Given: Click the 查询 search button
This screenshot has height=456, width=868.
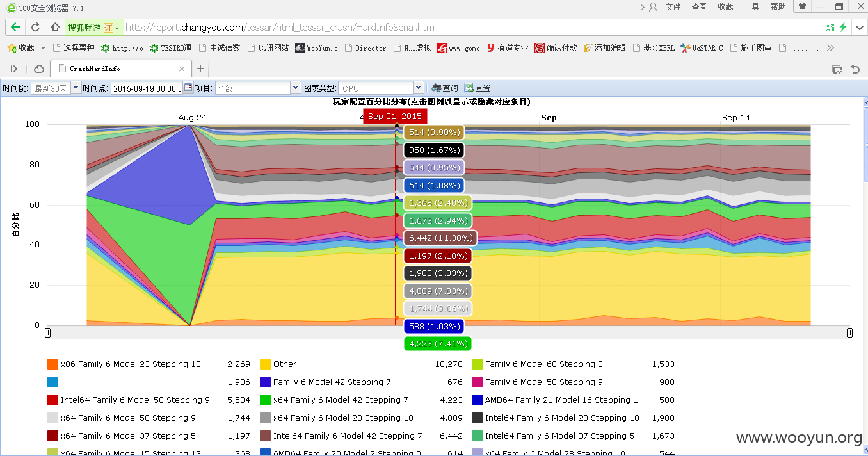Looking at the screenshot, I should (445, 88).
